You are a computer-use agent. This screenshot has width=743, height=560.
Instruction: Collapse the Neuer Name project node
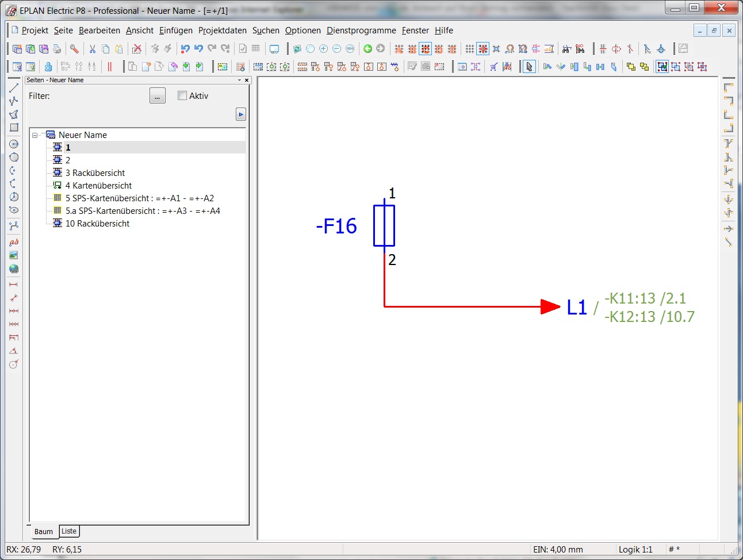(35, 135)
